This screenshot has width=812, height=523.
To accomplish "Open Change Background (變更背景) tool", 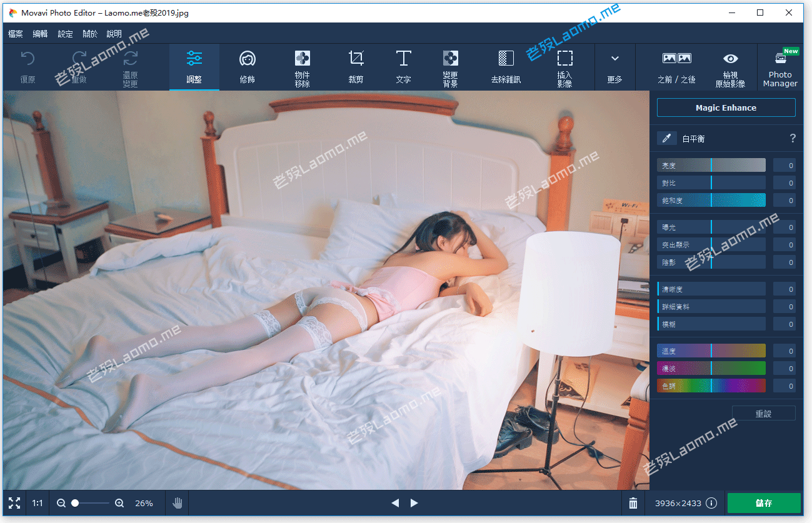I will 451,67.
